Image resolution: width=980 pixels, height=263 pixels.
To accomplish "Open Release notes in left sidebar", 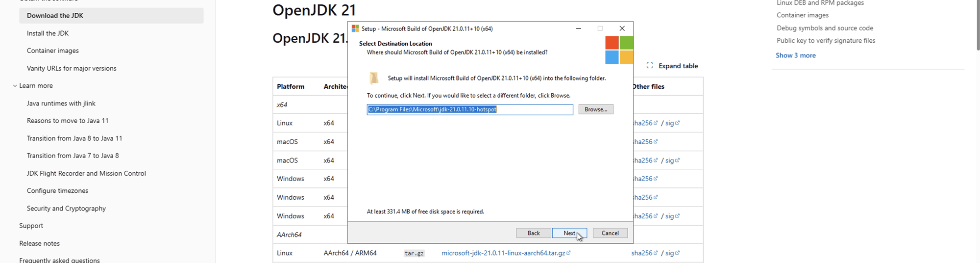I will tap(39, 243).
